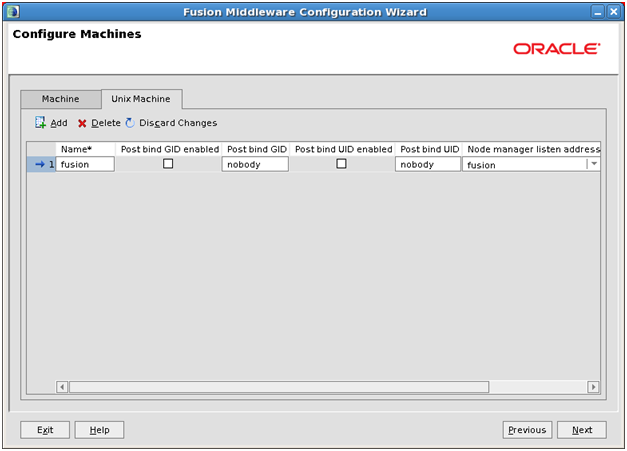Enable Post bind UID checkbox for fusion
Screen dimensions: 627x451
pyautogui.click(x=341, y=164)
